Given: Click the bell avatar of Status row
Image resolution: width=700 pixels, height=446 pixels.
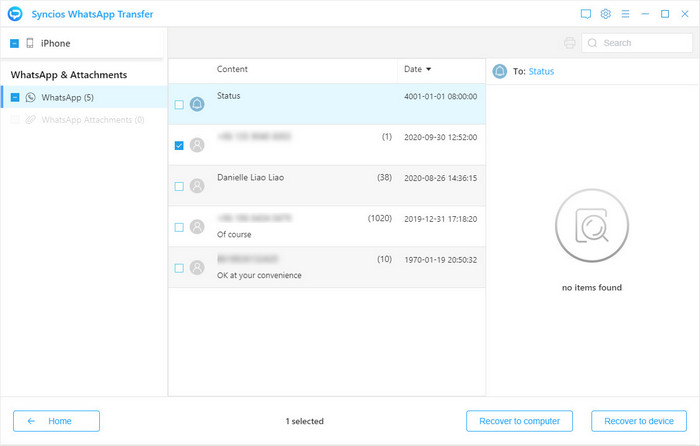Looking at the screenshot, I should (x=197, y=104).
